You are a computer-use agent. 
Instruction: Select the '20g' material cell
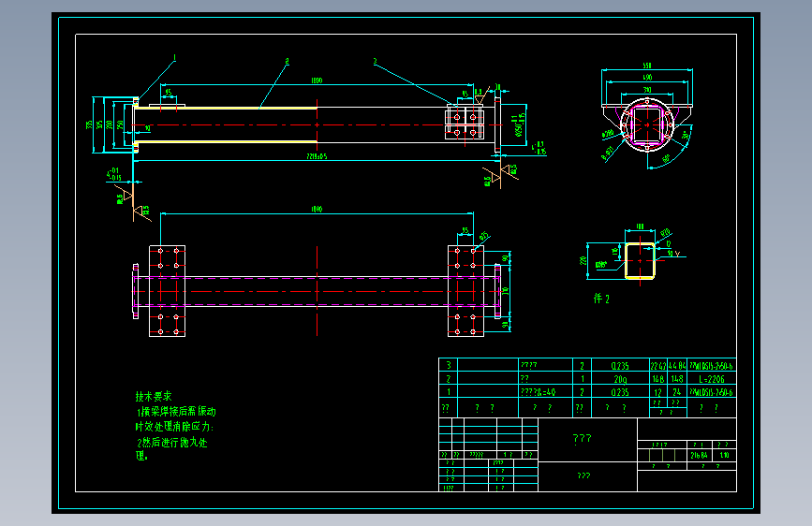(x=620, y=379)
